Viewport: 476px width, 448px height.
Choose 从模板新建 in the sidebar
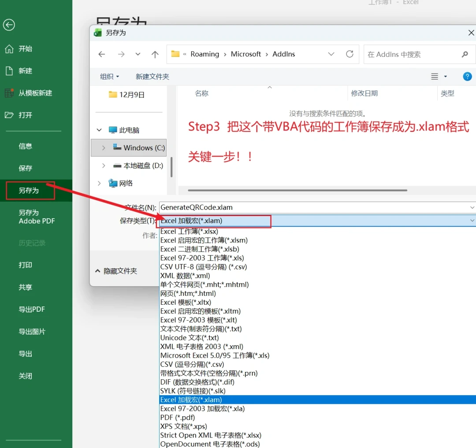(x=29, y=93)
